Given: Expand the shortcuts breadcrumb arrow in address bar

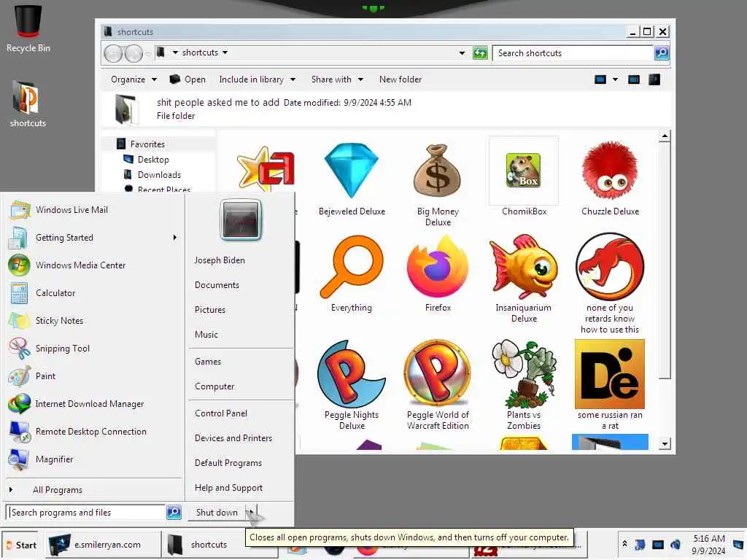Looking at the screenshot, I should point(225,52).
